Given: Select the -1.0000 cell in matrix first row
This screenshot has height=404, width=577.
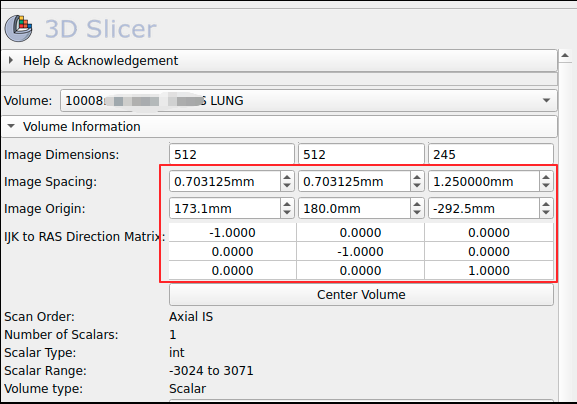Looking at the screenshot, I should pos(232,233).
